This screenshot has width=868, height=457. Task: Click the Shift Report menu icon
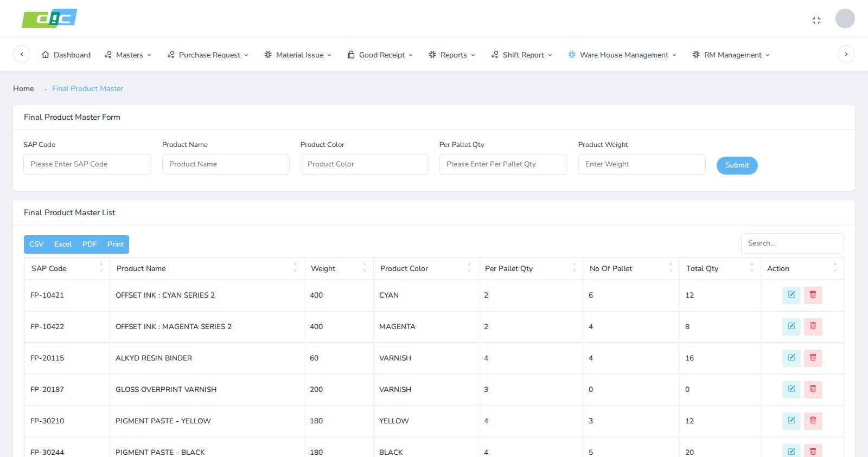495,55
